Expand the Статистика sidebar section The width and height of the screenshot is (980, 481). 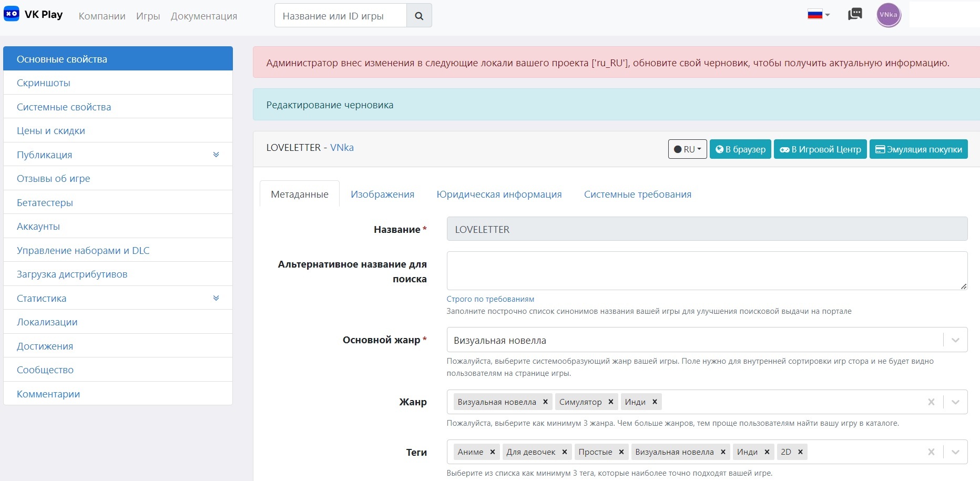pos(216,298)
